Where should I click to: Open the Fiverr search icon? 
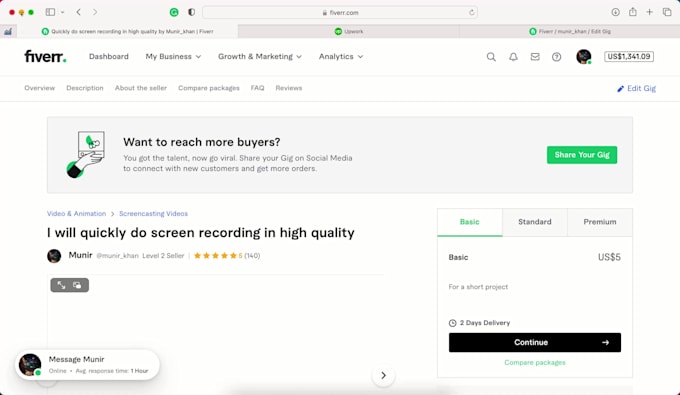(491, 57)
